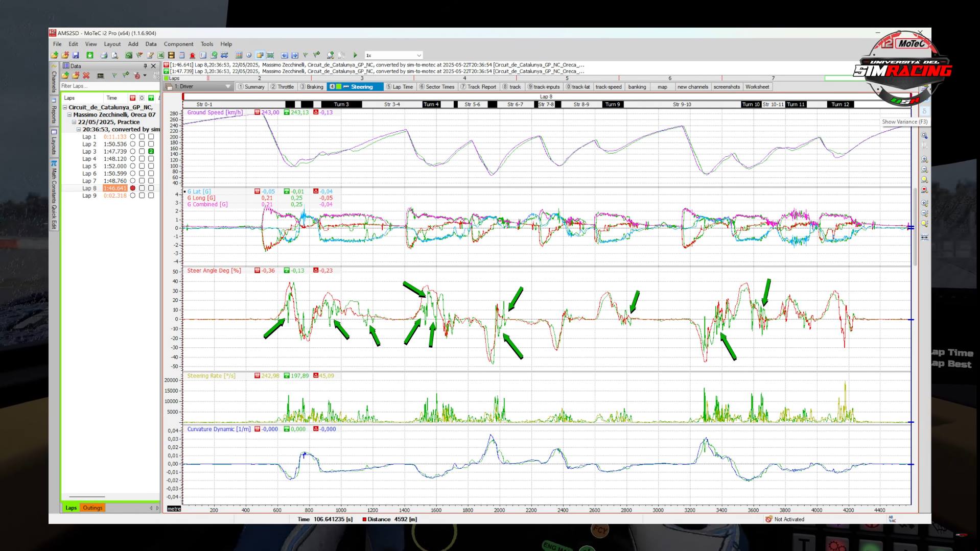Click the zoom out horizontally magnifier icon
The height and width of the screenshot is (551, 980).
click(924, 170)
